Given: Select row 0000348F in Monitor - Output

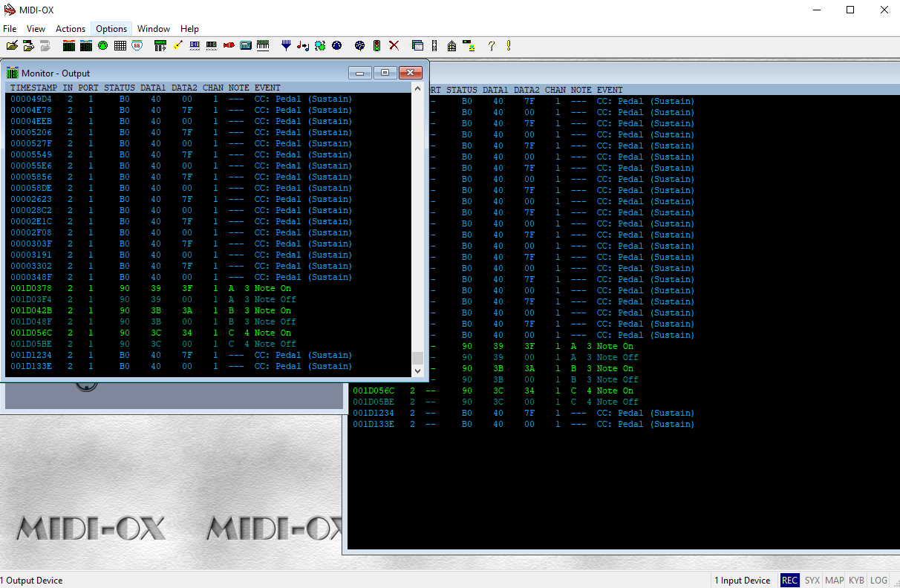Looking at the screenshot, I should 208,277.
